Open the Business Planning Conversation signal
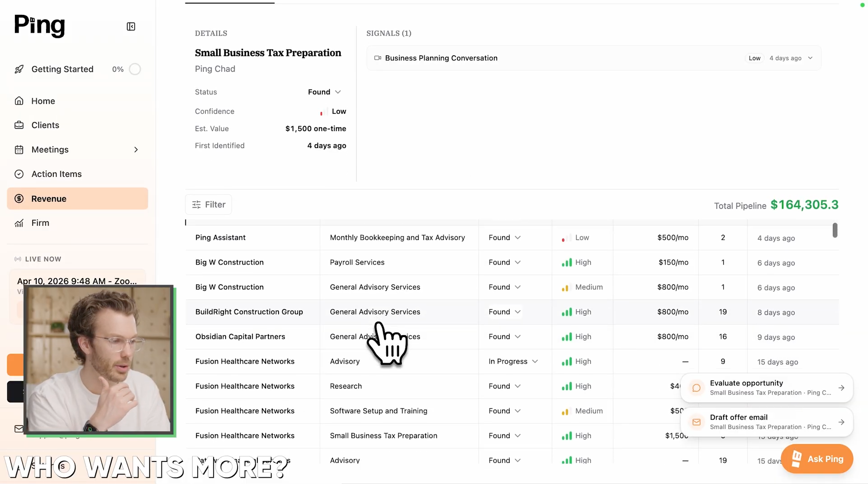 pyautogui.click(x=593, y=58)
